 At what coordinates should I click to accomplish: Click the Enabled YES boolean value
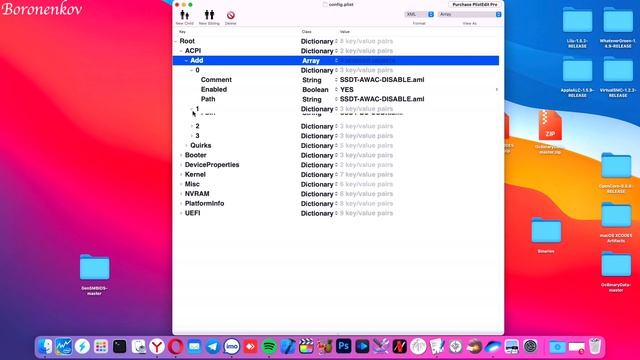click(x=347, y=90)
